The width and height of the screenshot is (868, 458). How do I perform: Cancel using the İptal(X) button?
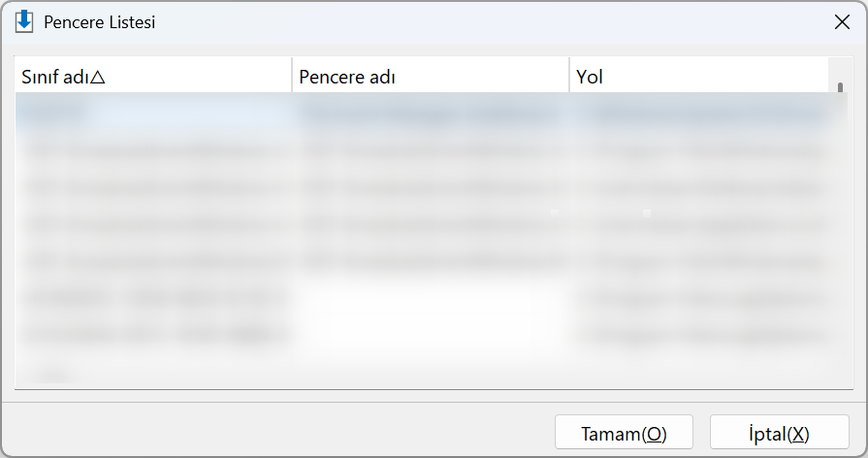coord(780,433)
